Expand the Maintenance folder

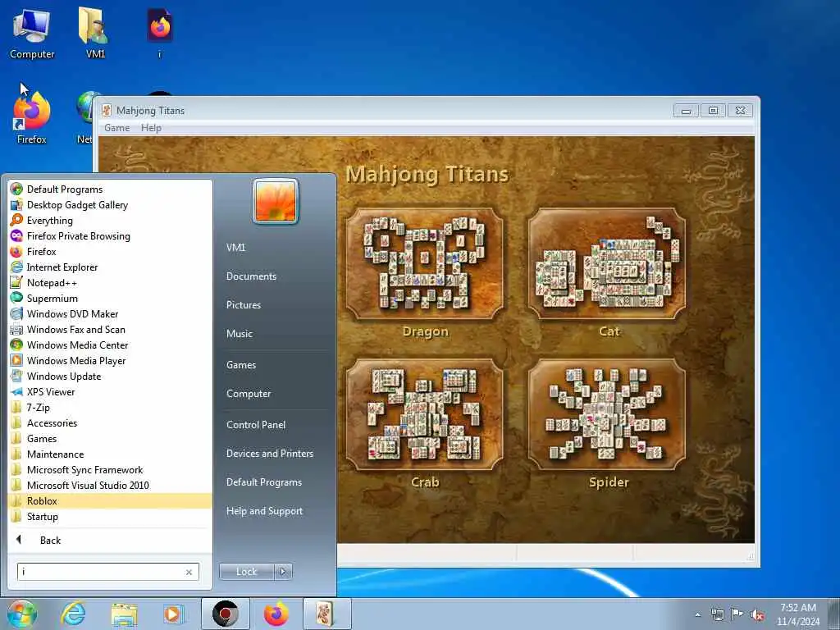pyautogui.click(x=110, y=454)
